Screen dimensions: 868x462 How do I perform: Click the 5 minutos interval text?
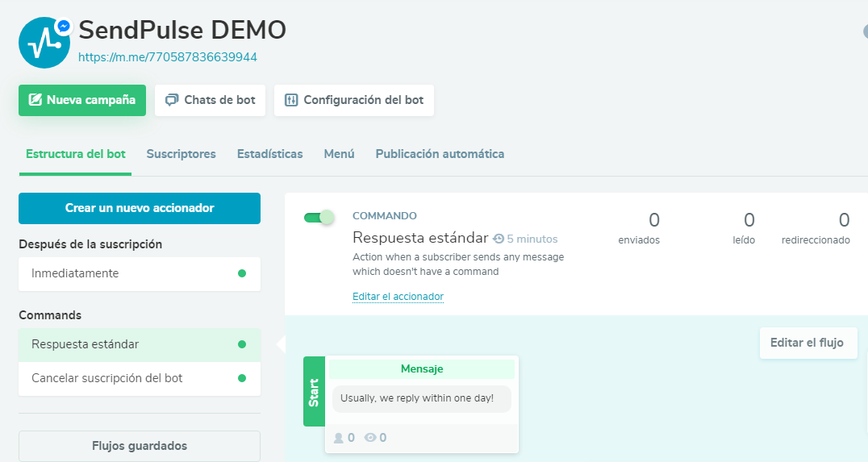point(532,239)
